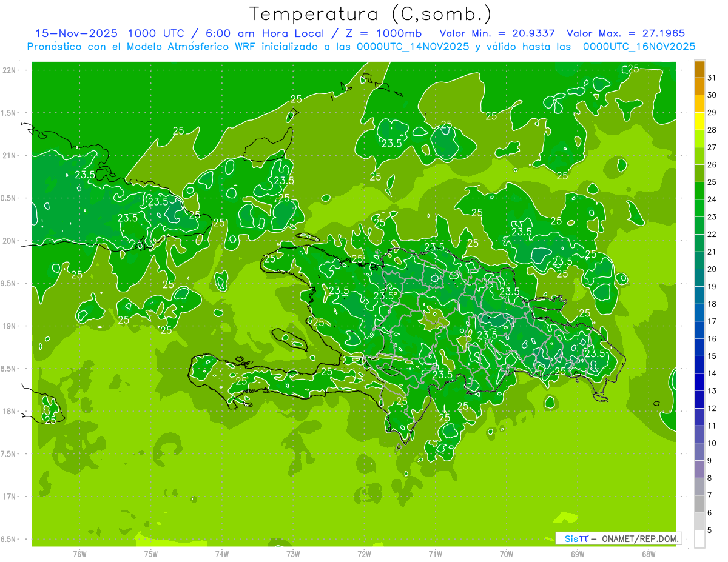Click the '18N' latitude axis label
The height and width of the screenshot is (562, 728).
click(x=10, y=411)
